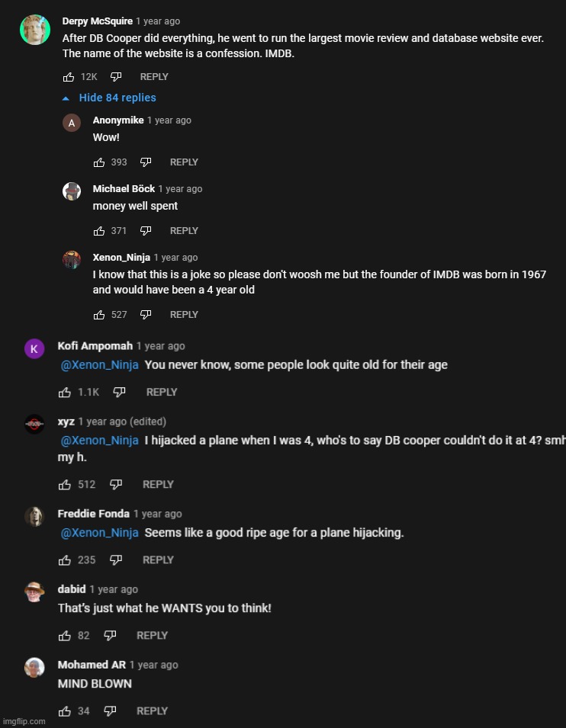Image resolution: width=566 pixels, height=728 pixels.
Task: Dislike Mohamed AR's "MIND BLOWN" comment
Action: point(110,711)
